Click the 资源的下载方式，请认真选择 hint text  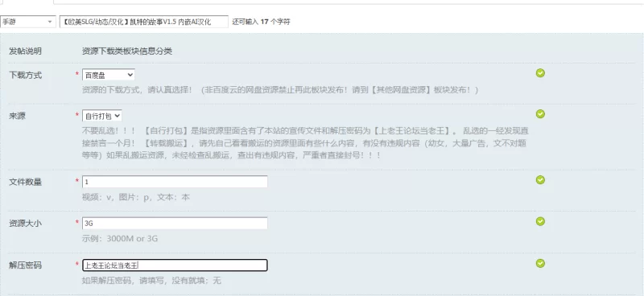point(280,90)
